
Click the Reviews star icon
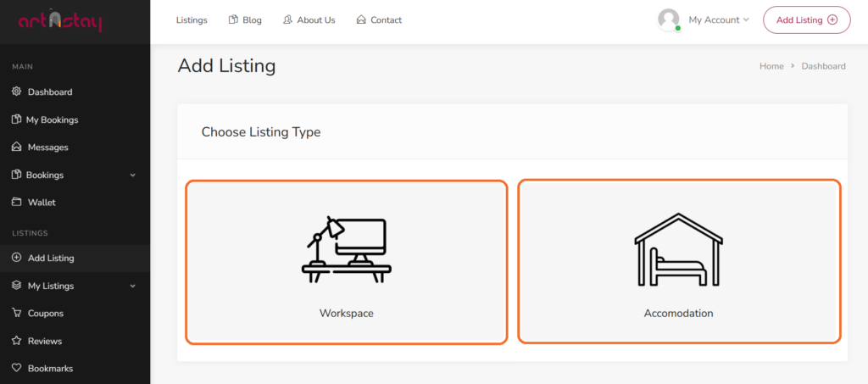coord(16,341)
